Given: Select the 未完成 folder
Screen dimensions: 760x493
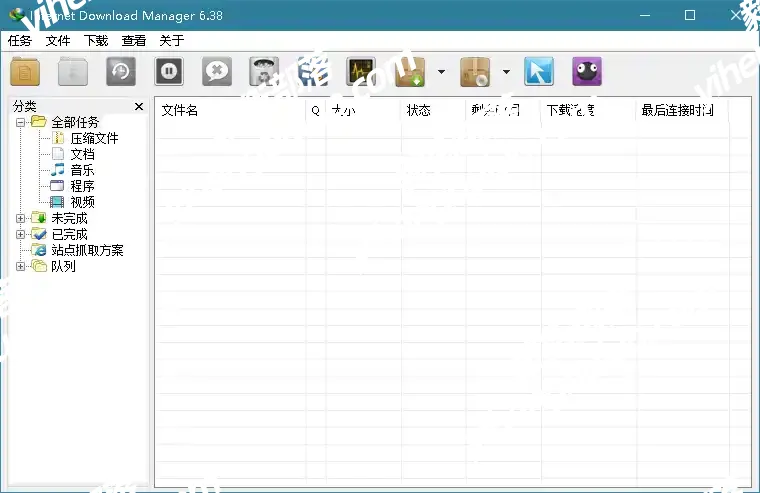Looking at the screenshot, I should [x=69, y=218].
